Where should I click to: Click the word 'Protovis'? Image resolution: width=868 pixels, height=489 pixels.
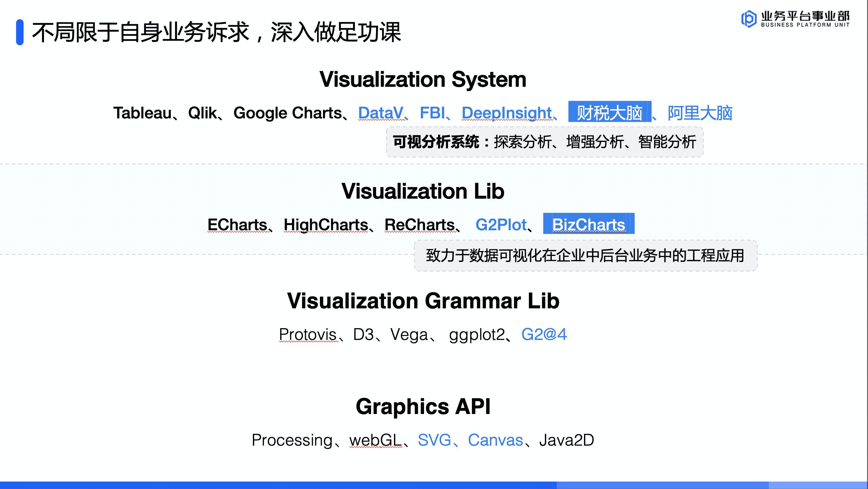pyautogui.click(x=308, y=334)
